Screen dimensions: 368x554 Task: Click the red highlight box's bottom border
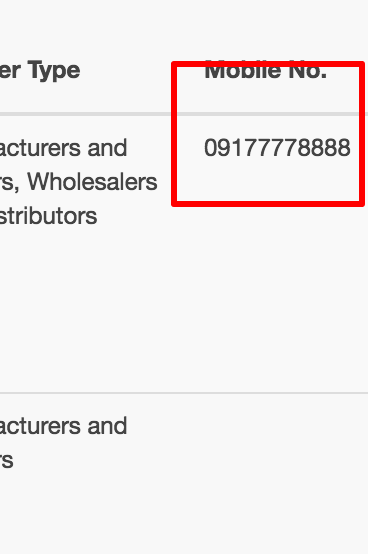coord(268,204)
